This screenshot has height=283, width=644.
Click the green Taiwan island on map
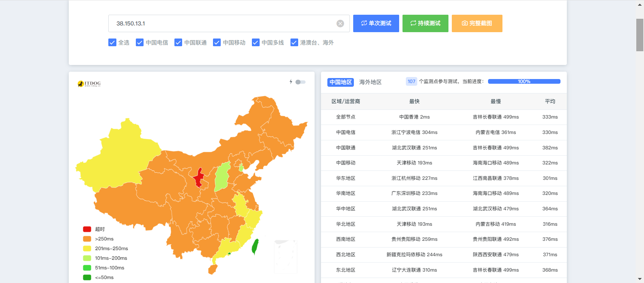point(255,247)
